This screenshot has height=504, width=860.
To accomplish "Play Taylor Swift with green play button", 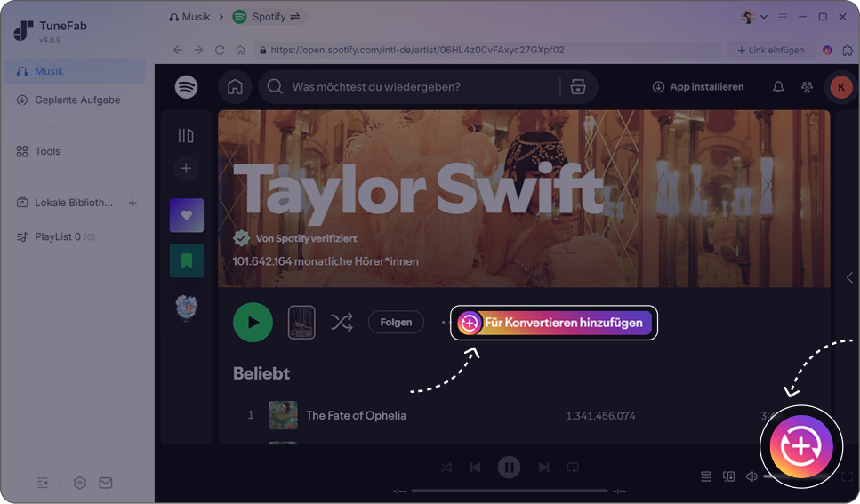I will (253, 323).
